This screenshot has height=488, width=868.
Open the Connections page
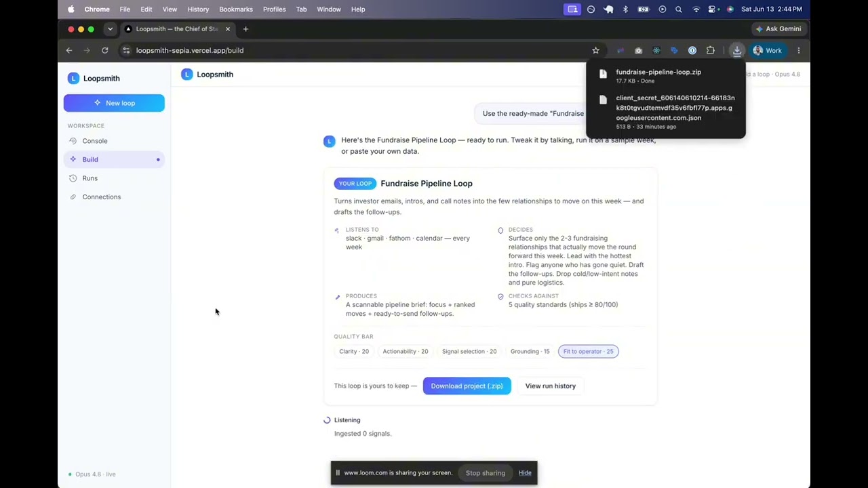(x=114, y=197)
